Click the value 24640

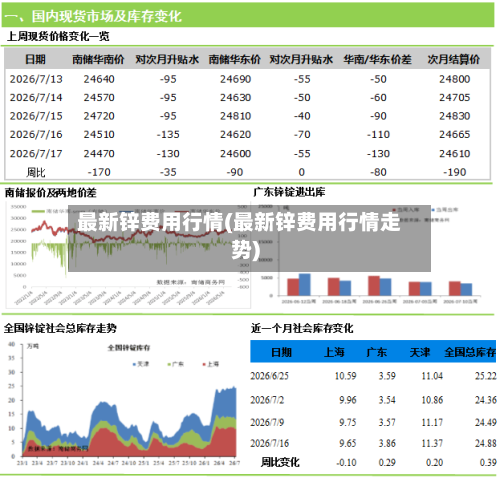point(99,79)
